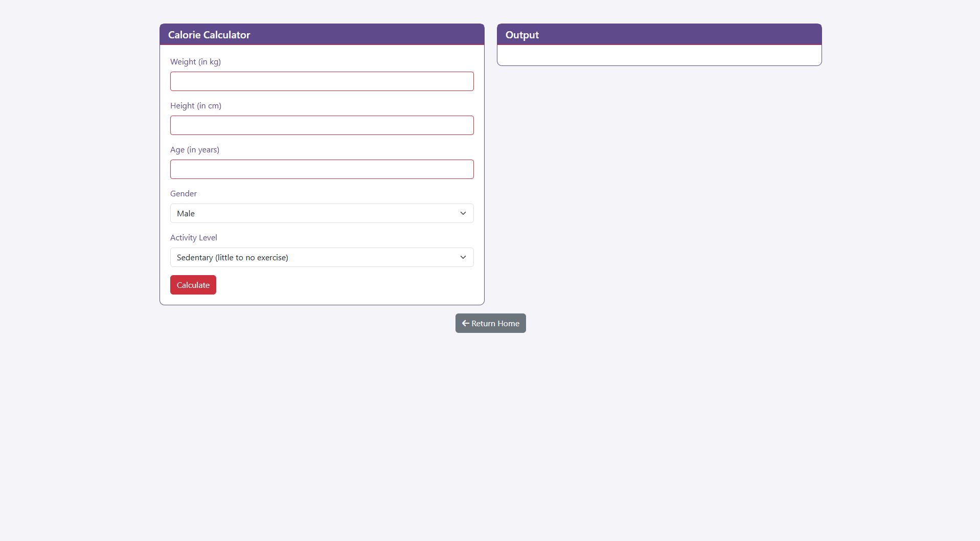Viewport: 980px width, 541px height.
Task: Select the word Male in Gender field
Action: point(186,214)
